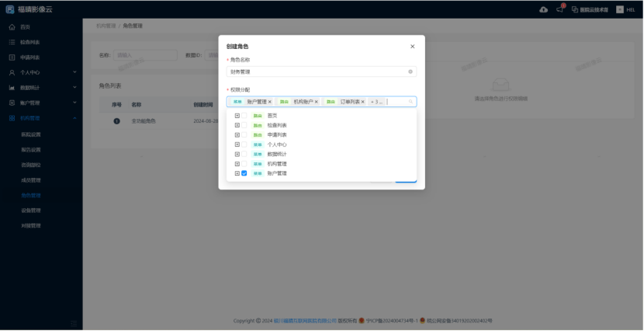The height and width of the screenshot is (331, 644).
Task: Click the HEL user avatar
Action: point(621,9)
